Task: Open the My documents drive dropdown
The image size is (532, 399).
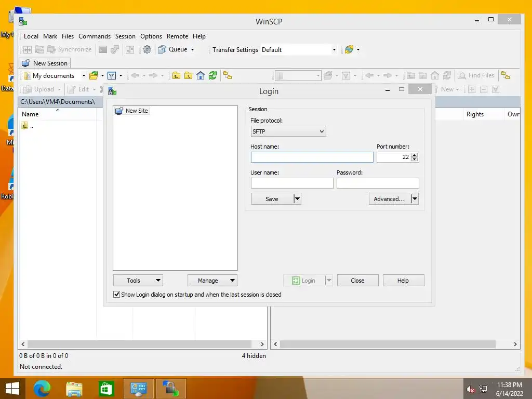Action: (55, 76)
